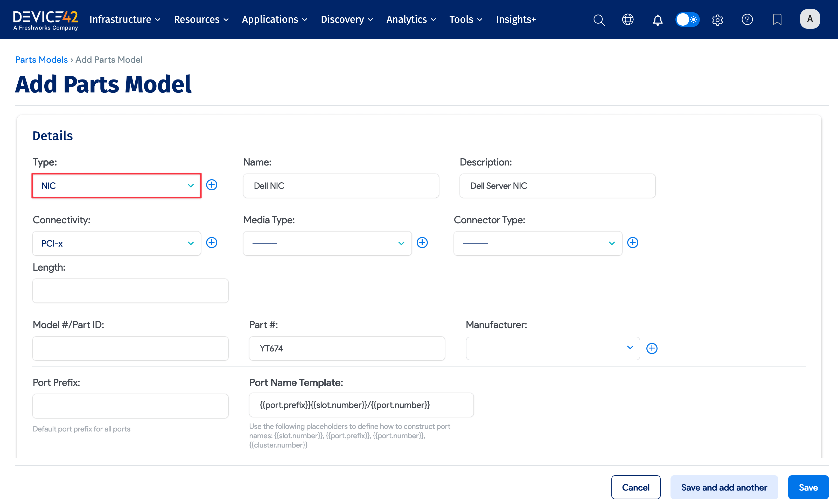838x504 pixels.
Task: Open the Discovery menu
Action: 346,19
